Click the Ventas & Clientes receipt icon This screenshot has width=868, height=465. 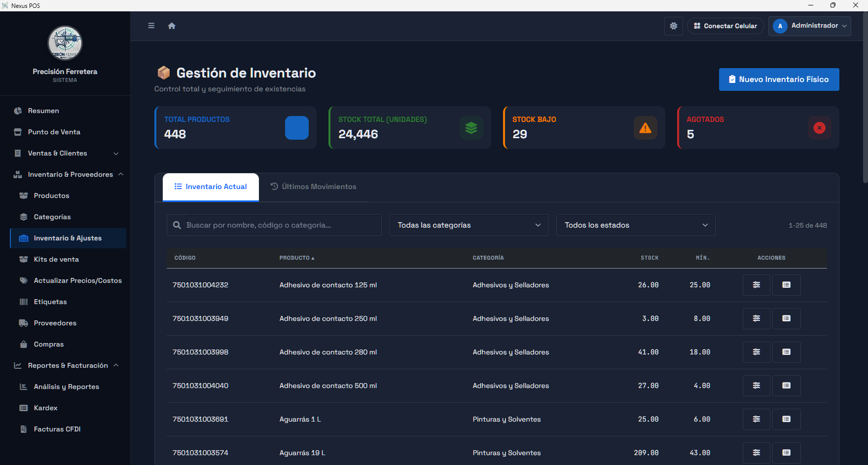click(18, 153)
